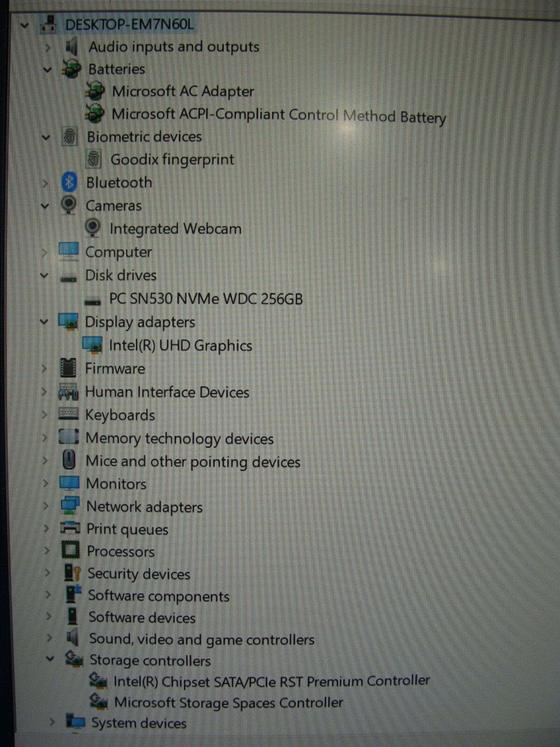Select the 'Print queues' label

[127, 529]
